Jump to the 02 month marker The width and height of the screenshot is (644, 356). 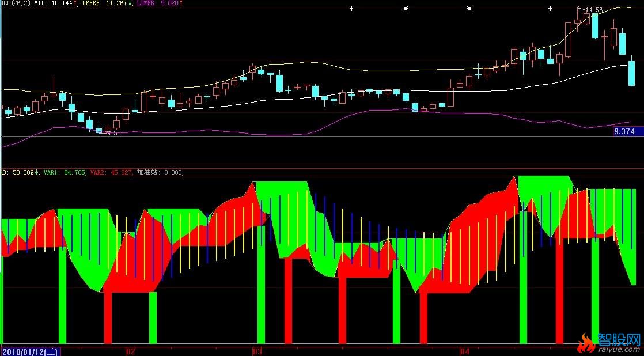[130, 351]
